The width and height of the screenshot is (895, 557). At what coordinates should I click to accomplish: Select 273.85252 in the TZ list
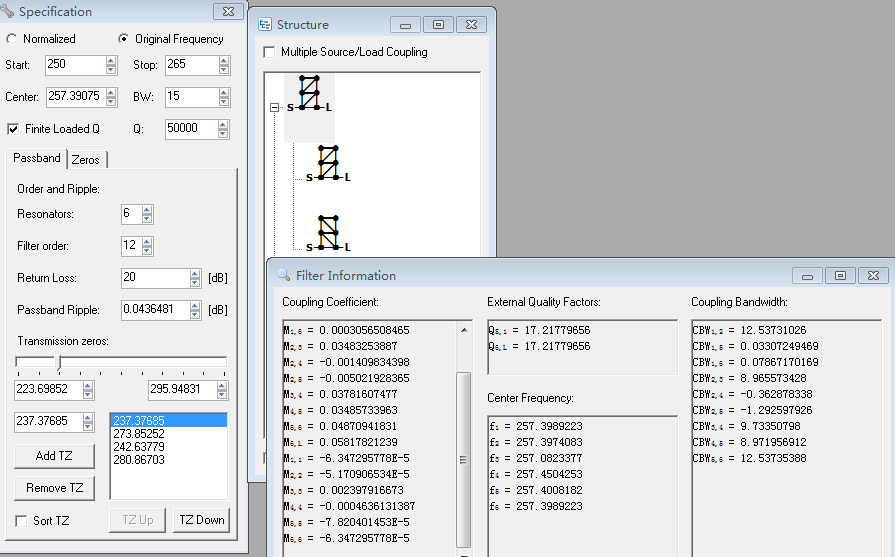168,434
